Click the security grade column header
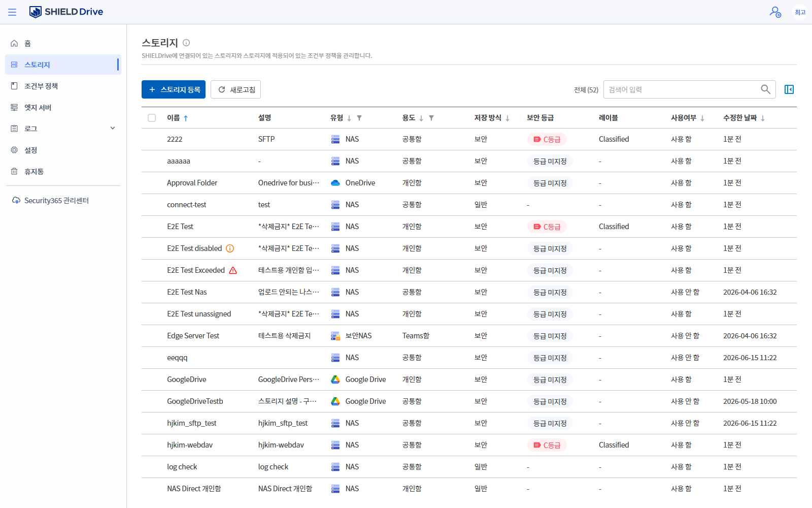 click(540, 118)
